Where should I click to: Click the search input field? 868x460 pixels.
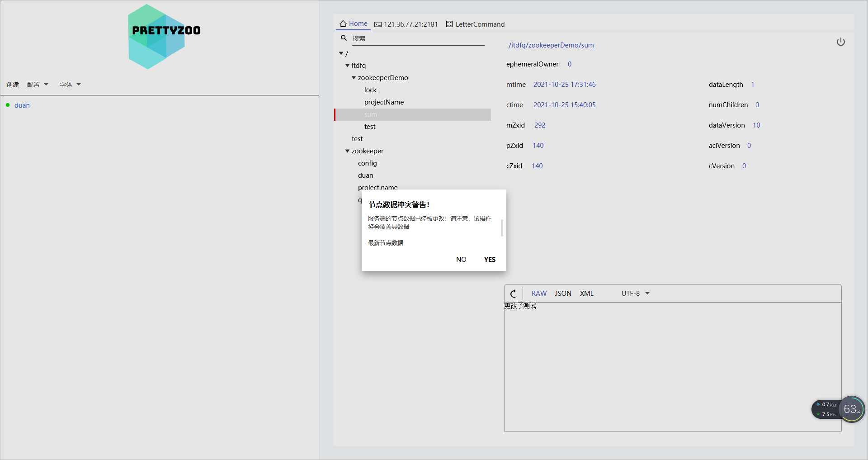(x=418, y=38)
